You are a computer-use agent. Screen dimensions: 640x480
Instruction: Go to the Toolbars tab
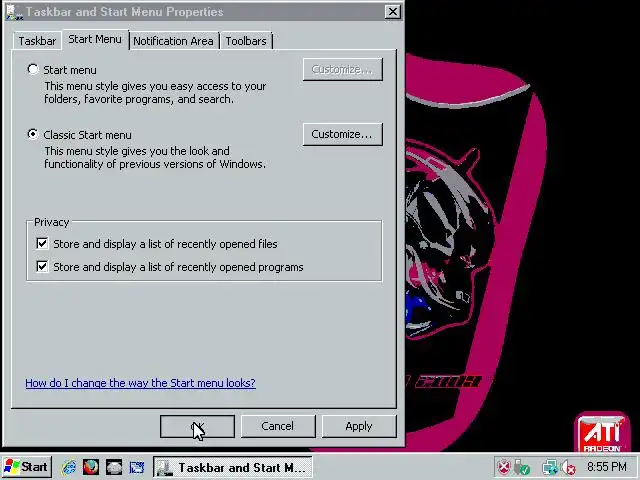click(246, 41)
